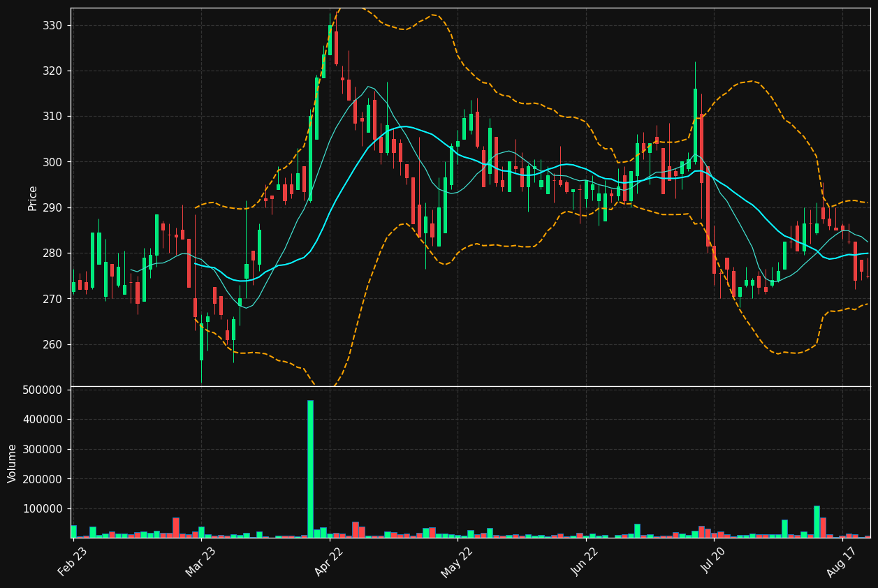Pick the "Jul 20" date label
Screen dimensions: 878x588
(x=713, y=561)
